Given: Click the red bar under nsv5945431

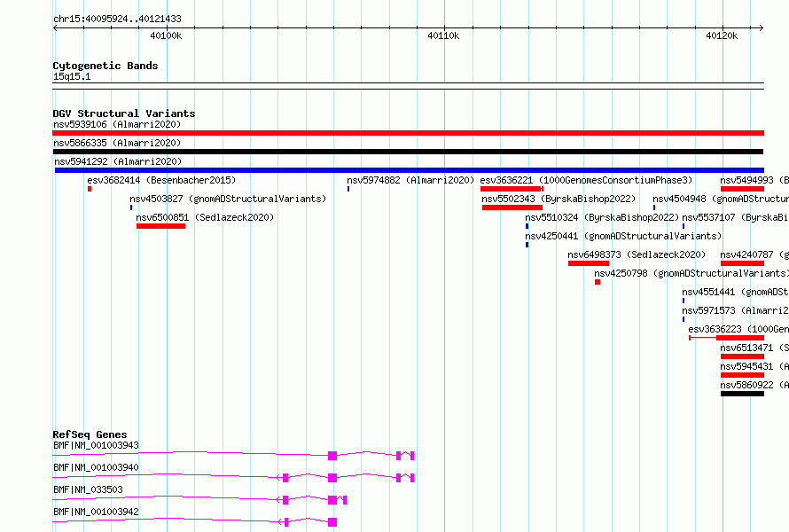Looking at the screenshot, I should point(742,375).
